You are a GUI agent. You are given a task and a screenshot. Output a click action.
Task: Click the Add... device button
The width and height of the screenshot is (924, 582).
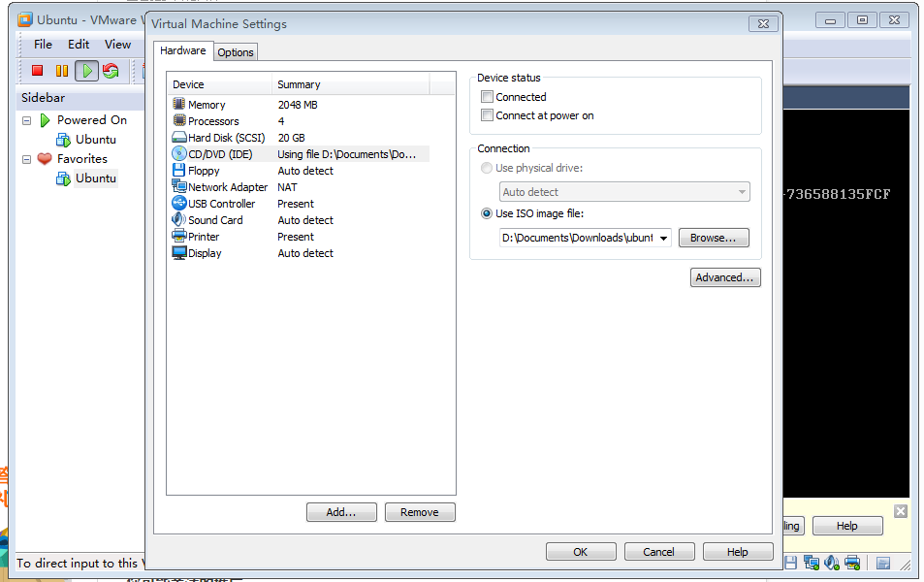point(341,512)
